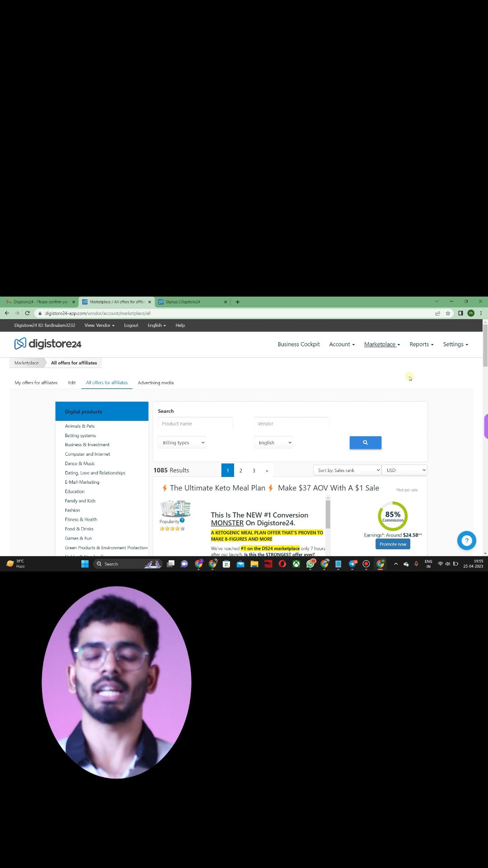Click the taskbar Search box
Viewport: 488px width, 868px height.
click(127, 564)
